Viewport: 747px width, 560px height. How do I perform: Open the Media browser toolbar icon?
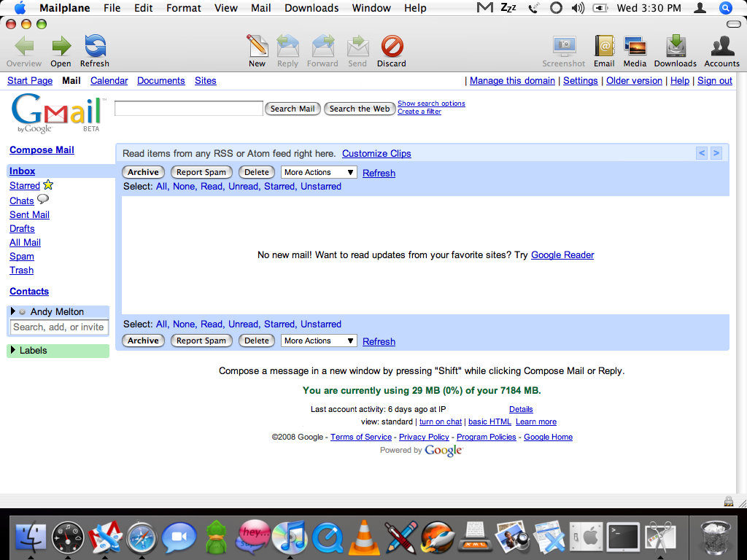(x=635, y=46)
